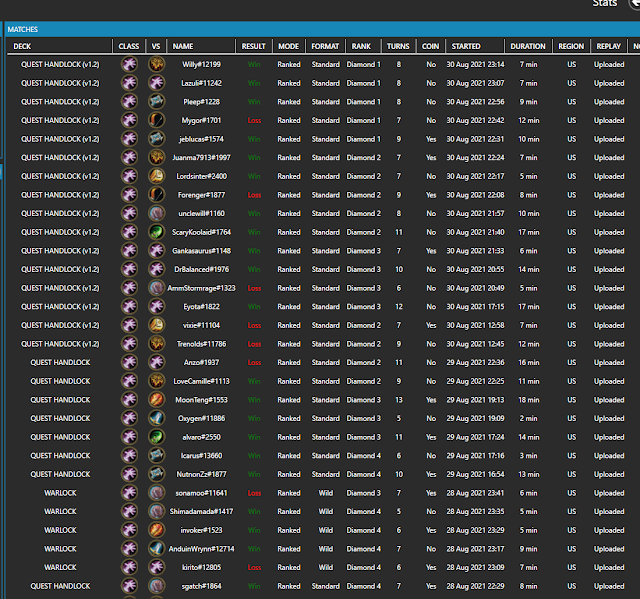Click the MATCHES panel title bar

coord(322,29)
